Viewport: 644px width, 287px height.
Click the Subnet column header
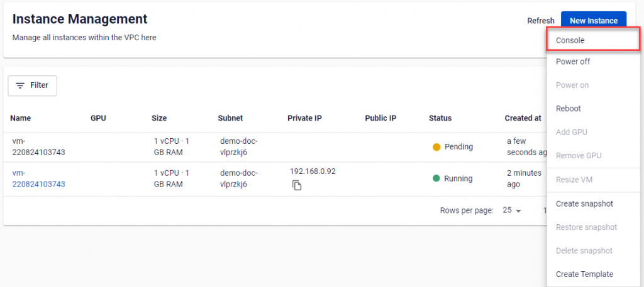click(230, 118)
